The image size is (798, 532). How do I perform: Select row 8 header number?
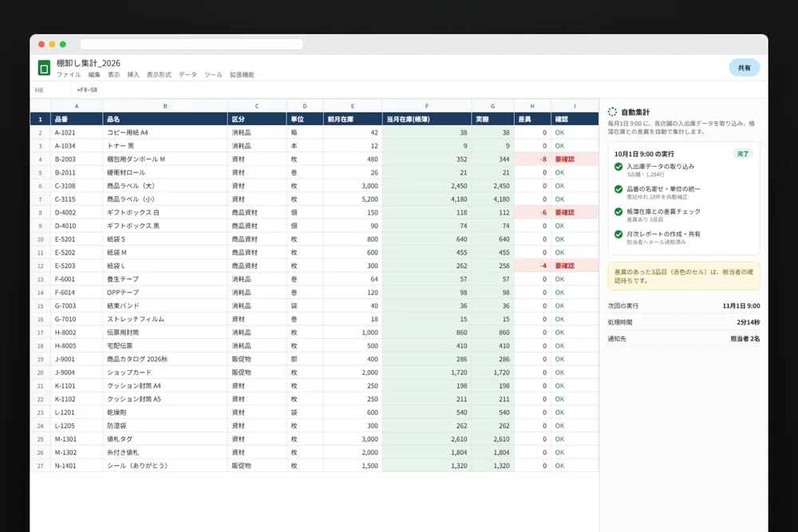pos(40,213)
